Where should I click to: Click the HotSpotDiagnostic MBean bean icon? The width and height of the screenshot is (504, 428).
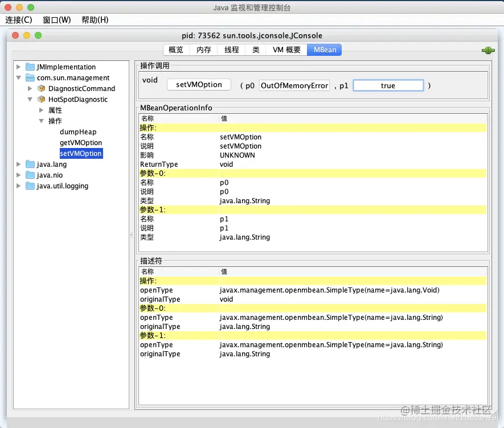coord(40,99)
